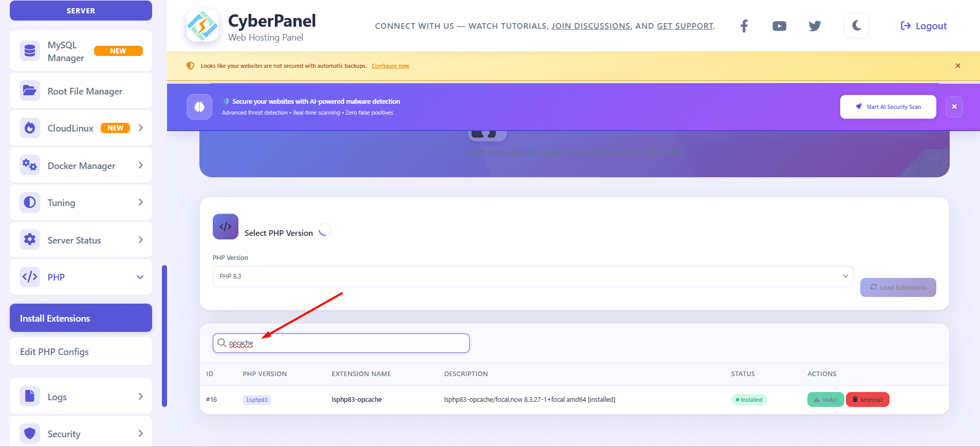Dismiss the yellow backup warning banner
This screenshot has height=447, width=980.
pyautogui.click(x=957, y=66)
